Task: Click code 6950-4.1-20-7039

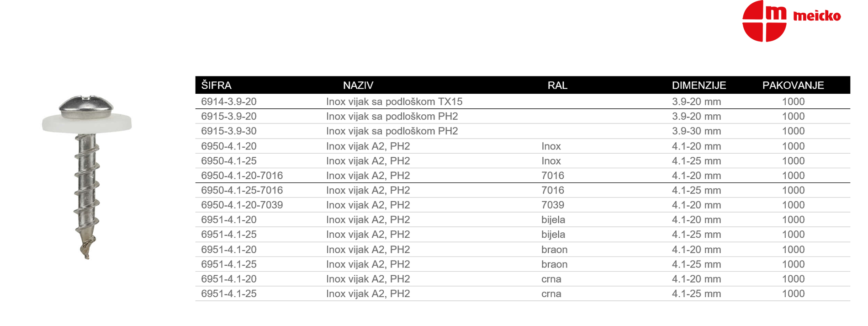Action: (242, 205)
